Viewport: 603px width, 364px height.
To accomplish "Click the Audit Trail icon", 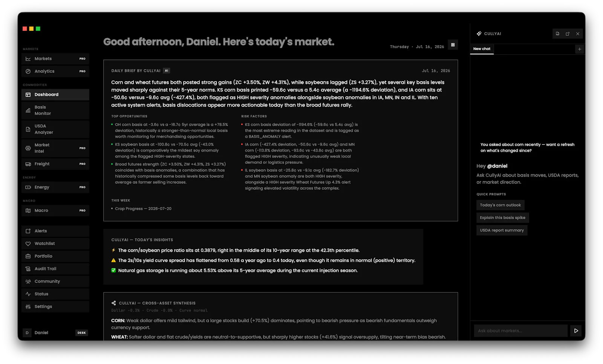I will pyautogui.click(x=28, y=269).
